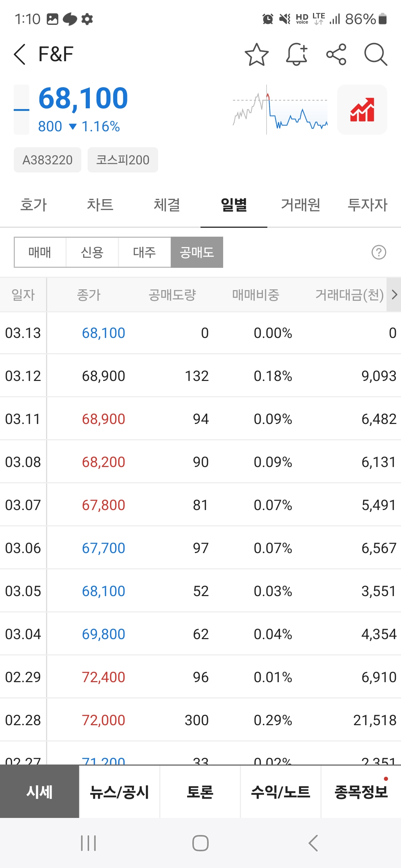Switch to the 호가 tab
The width and height of the screenshot is (401, 868).
[33, 205]
